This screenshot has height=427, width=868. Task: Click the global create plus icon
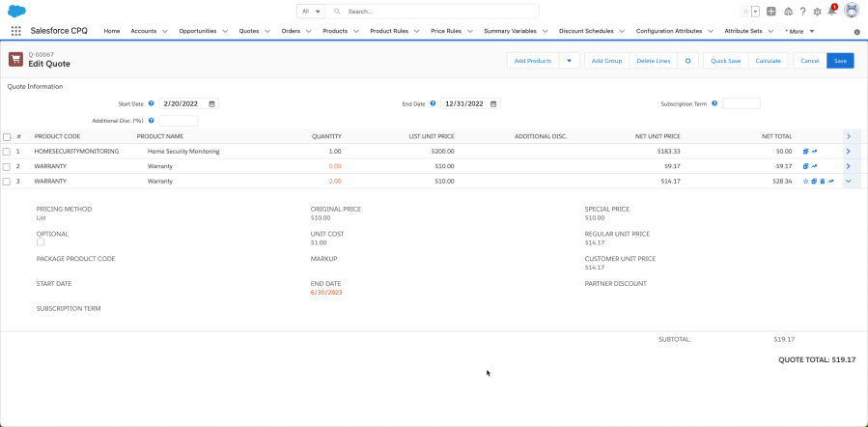[771, 12]
